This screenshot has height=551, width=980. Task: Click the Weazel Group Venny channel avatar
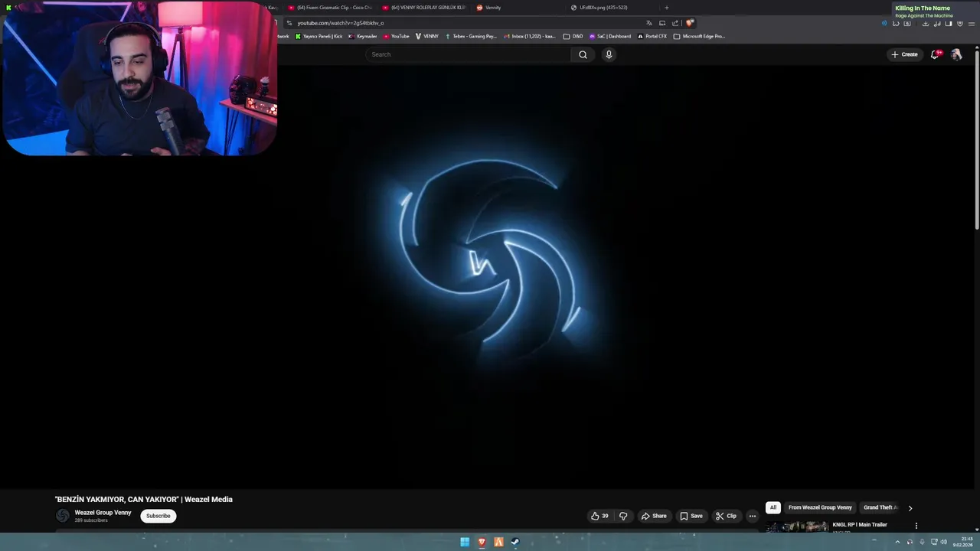(63, 516)
